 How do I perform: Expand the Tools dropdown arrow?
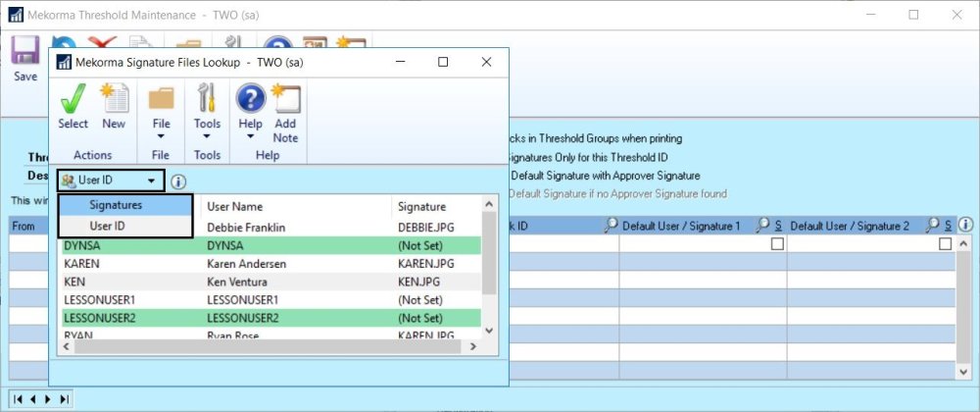[207, 136]
